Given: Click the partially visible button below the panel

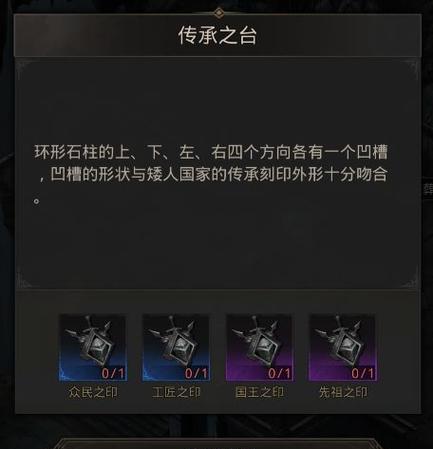Looking at the screenshot, I should (217, 444).
